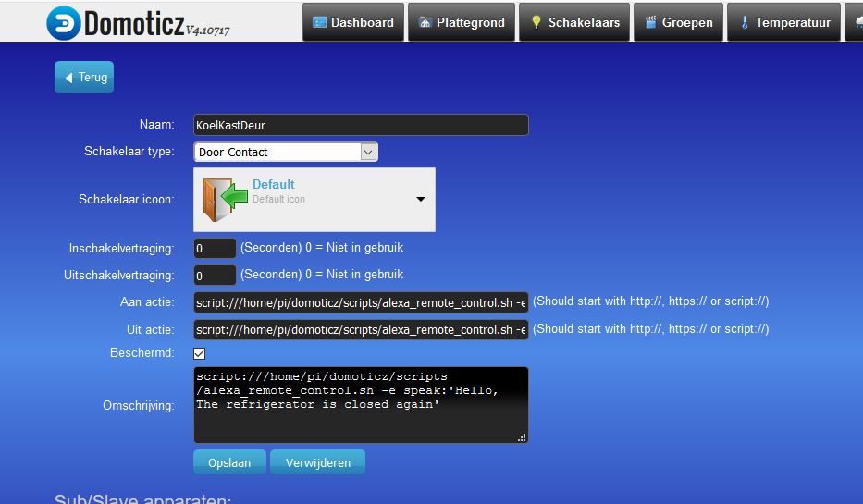Open the Schakelaar icoon Default icon selector
This screenshot has width=863, height=504.
coord(314,200)
